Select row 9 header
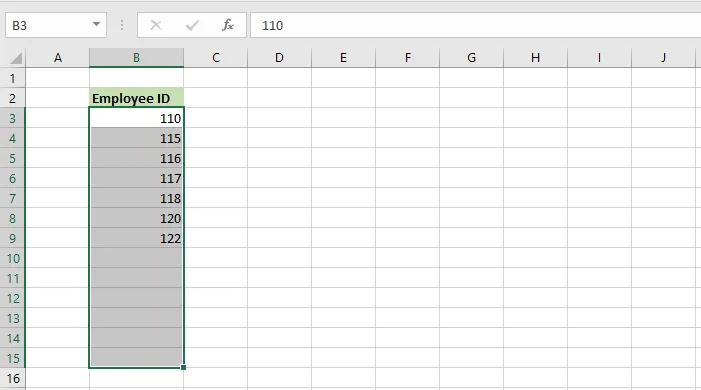This screenshot has height=390, width=701. coord(13,238)
